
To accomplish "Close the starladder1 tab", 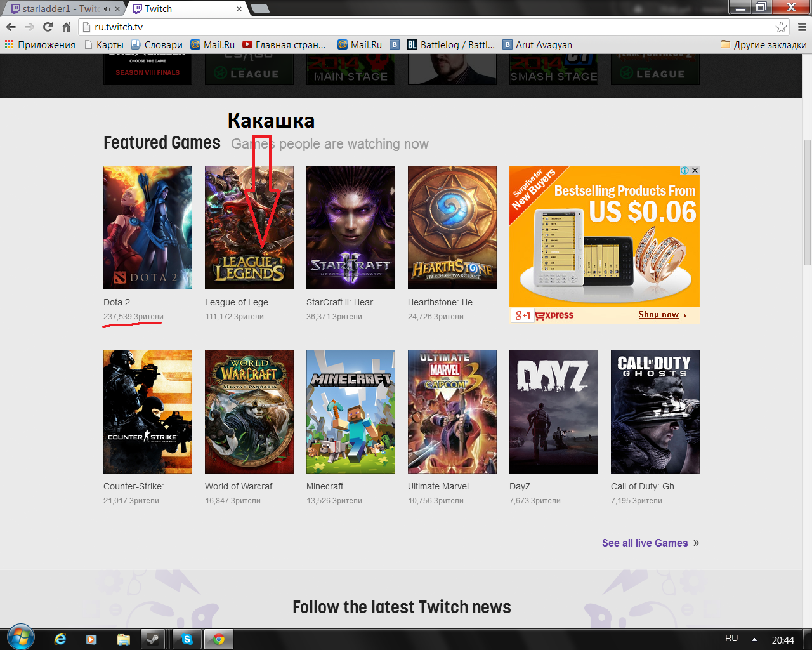I will click(x=117, y=9).
